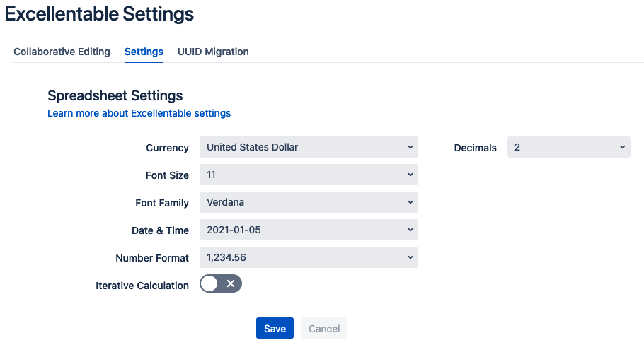Open the United States Dollar currency dropdown
The width and height of the screenshot is (644, 357).
309,147
